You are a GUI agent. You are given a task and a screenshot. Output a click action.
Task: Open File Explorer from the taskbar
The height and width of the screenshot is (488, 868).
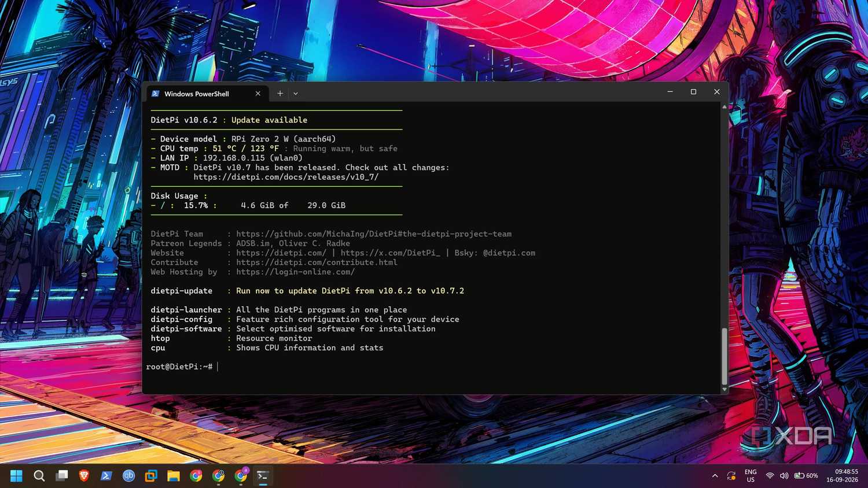tap(174, 476)
